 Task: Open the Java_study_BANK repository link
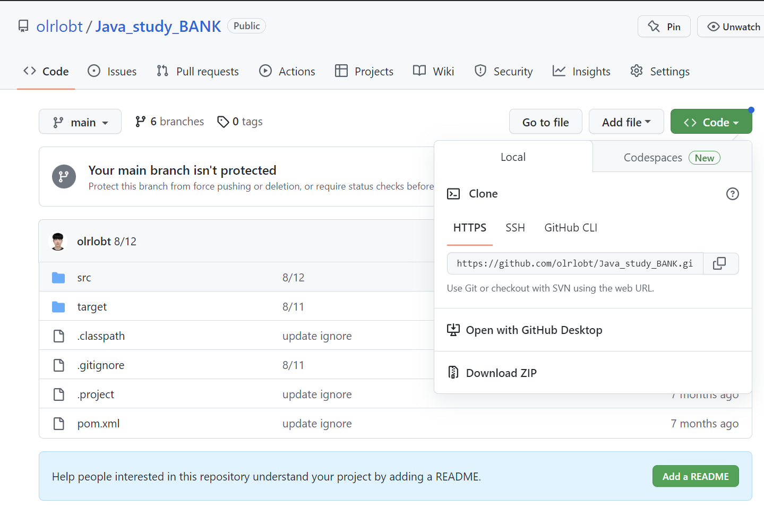tap(158, 26)
